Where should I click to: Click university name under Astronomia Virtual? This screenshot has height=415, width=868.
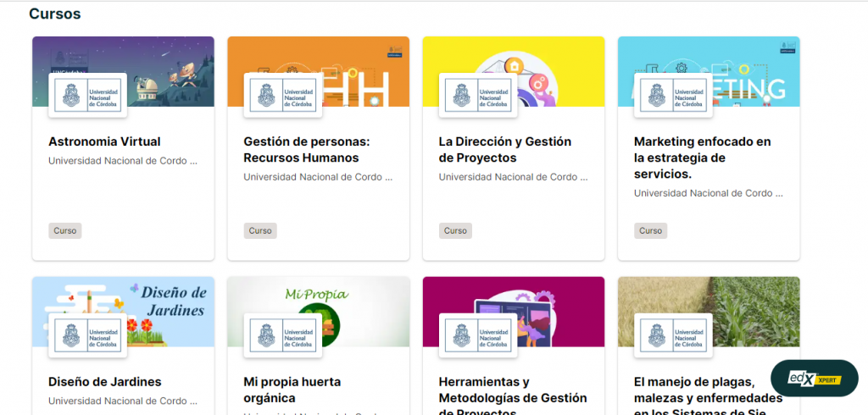click(x=123, y=161)
